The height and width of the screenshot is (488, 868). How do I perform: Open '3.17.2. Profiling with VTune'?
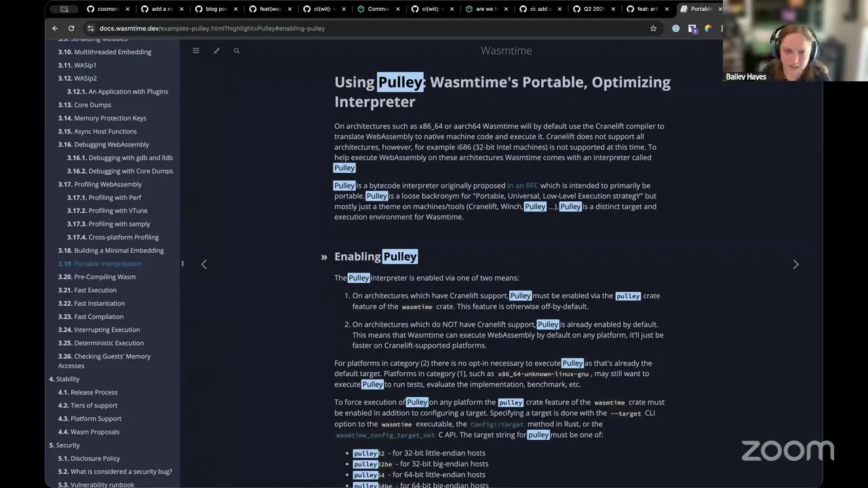click(107, 211)
